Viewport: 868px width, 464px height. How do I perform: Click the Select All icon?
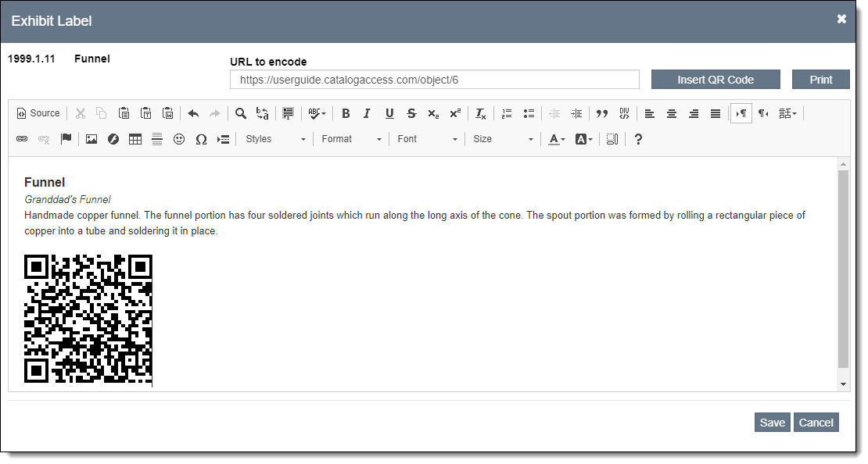click(288, 113)
